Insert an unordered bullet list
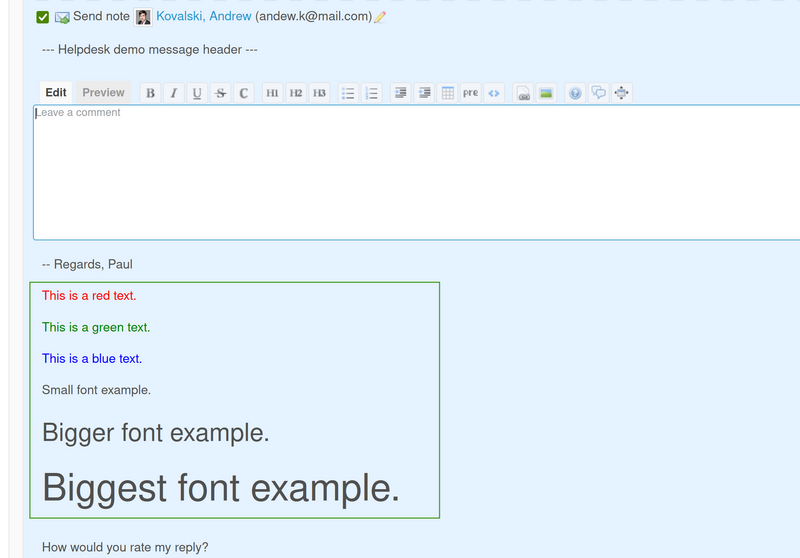The width and height of the screenshot is (800, 558). coord(349,93)
